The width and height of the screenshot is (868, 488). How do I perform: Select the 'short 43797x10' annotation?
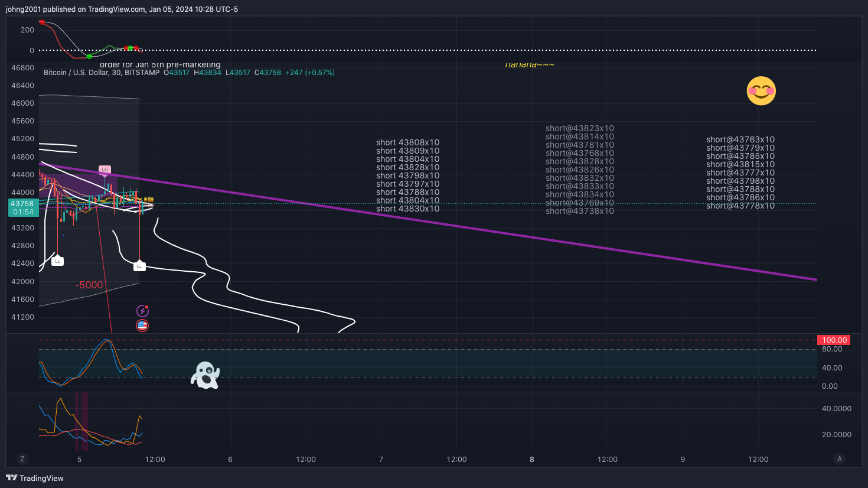[408, 184]
